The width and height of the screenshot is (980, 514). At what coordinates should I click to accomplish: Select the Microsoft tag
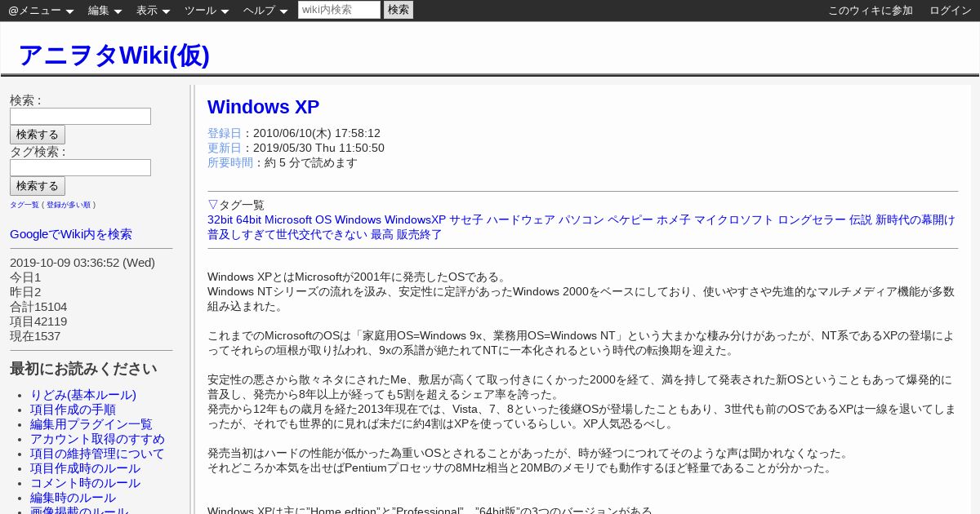click(287, 219)
